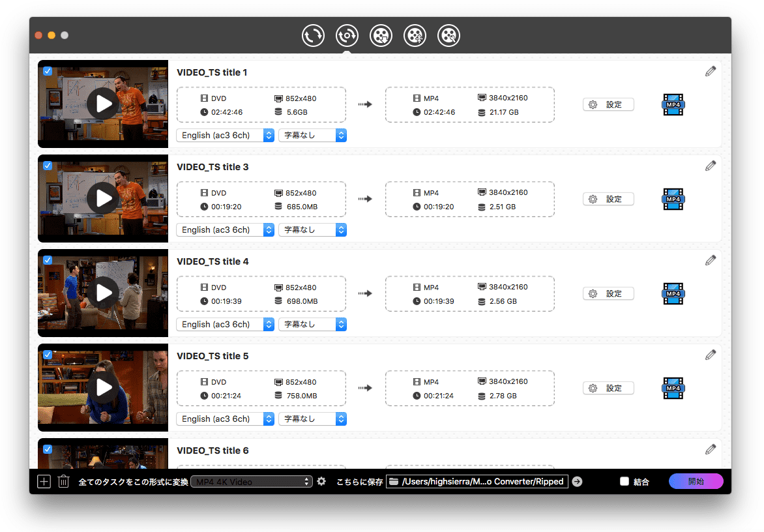The image size is (764, 532).
Task: Enable the 結合 merge checkbox
Action: [x=624, y=482]
